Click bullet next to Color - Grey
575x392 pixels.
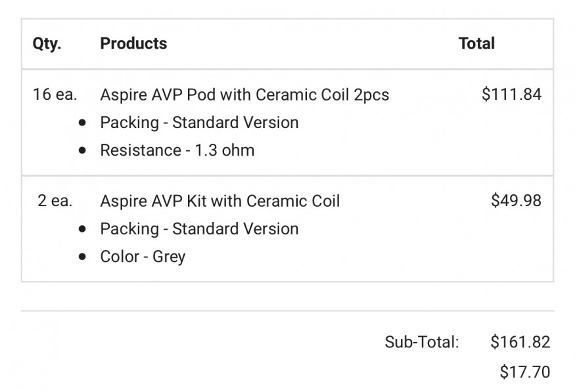[83, 257]
